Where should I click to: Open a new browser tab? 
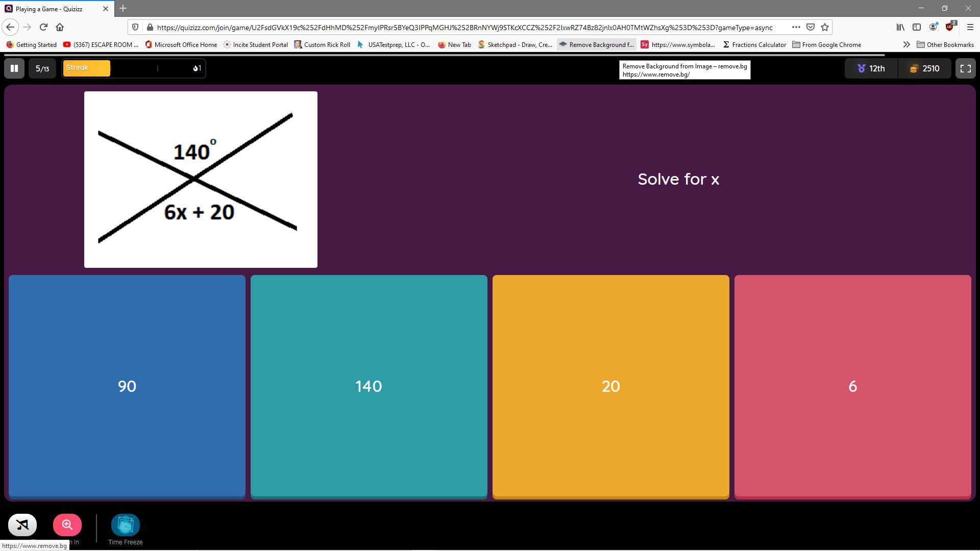(x=123, y=9)
